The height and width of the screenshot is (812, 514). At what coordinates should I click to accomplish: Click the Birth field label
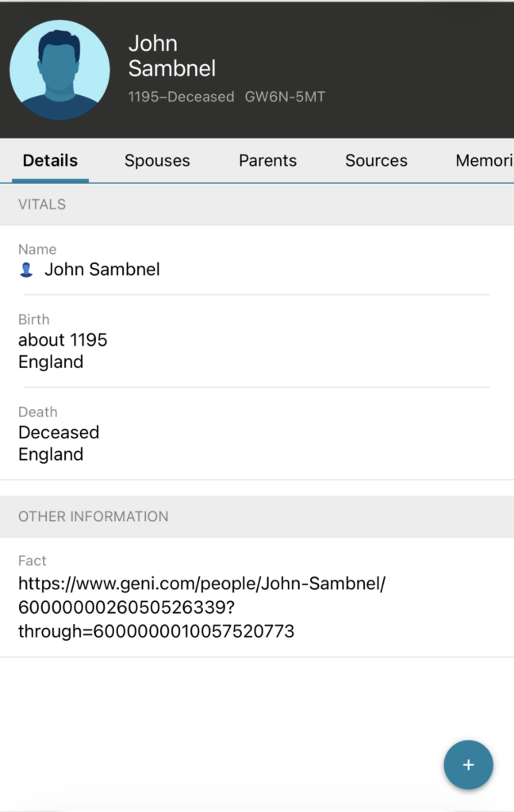tap(34, 320)
